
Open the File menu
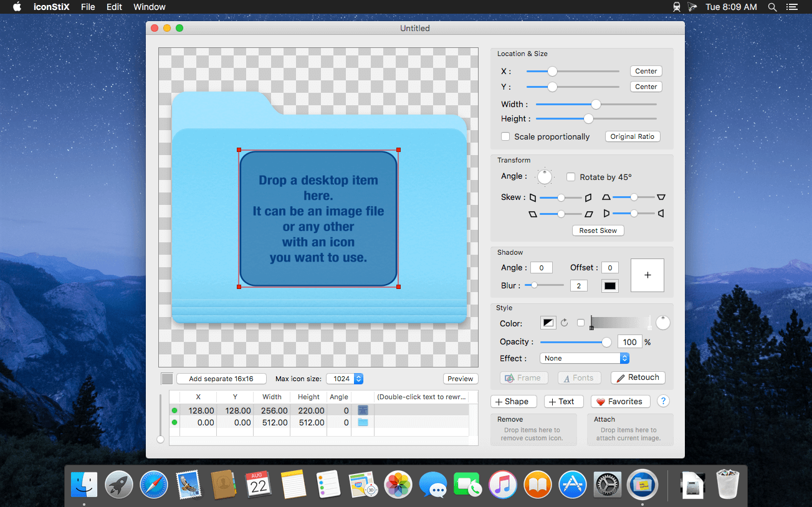(88, 7)
